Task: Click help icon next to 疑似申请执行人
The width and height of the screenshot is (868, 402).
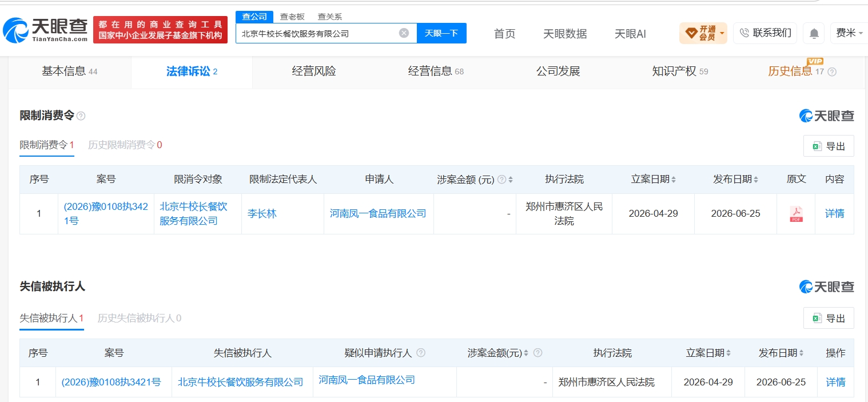Action: click(x=421, y=353)
